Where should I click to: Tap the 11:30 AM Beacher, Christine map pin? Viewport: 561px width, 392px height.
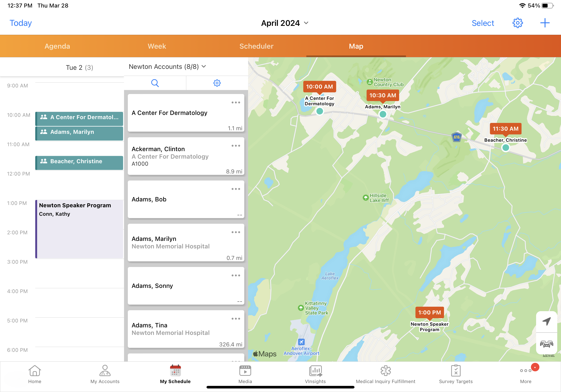coord(505,129)
